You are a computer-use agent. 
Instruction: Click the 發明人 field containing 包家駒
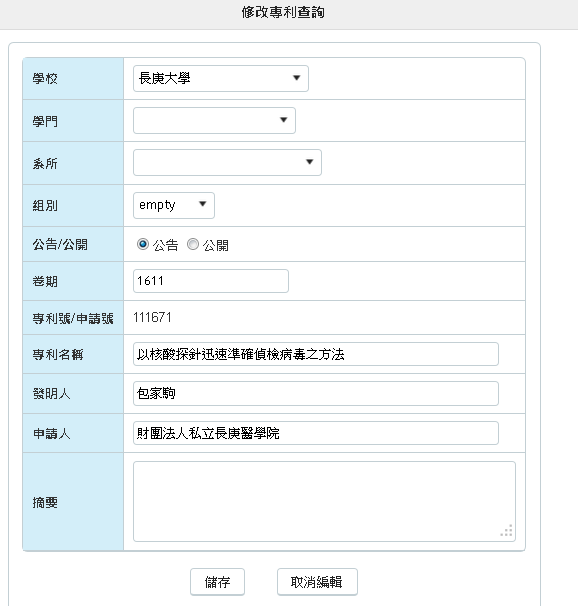316,393
